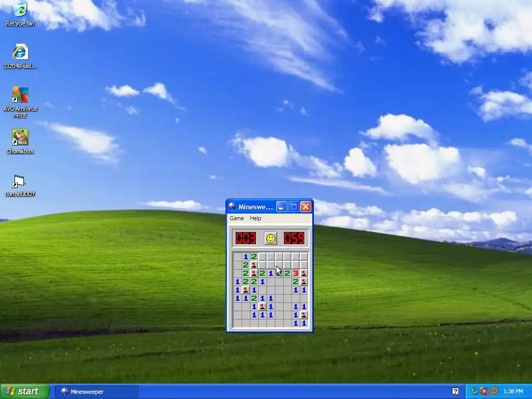The image size is (532, 399).
Task: Click the AVG tray icon with red X
Action: pyautogui.click(x=484, y=391)
